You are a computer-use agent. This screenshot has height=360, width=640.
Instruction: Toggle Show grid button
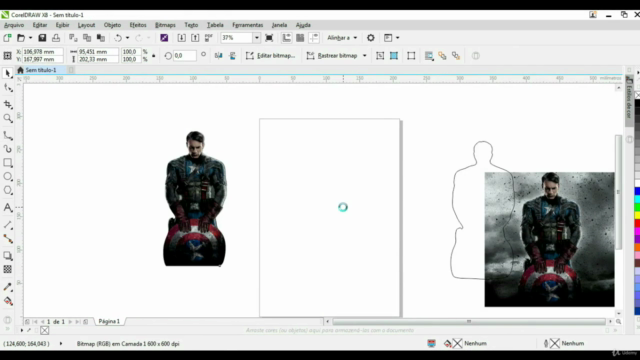[x=300, y=38]
